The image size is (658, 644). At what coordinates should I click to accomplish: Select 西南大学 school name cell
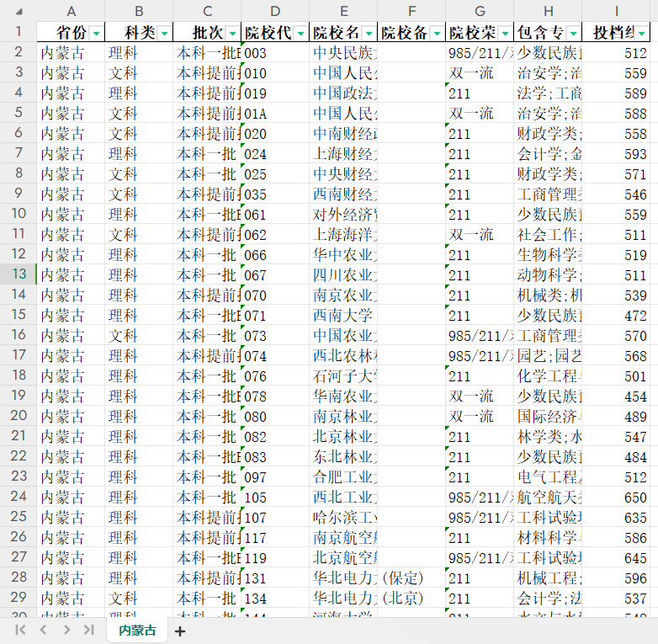tap(343, 315)
